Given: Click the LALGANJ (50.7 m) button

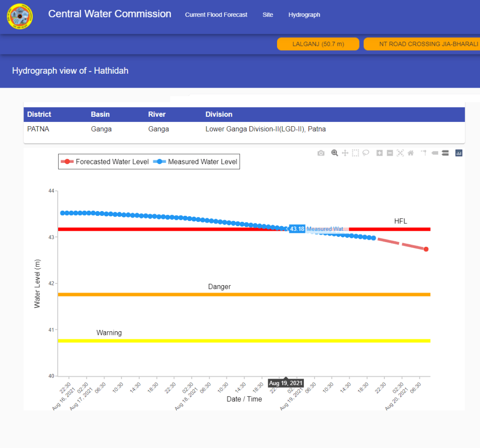Looking at the screenshot, I should (x=318, y=44).
